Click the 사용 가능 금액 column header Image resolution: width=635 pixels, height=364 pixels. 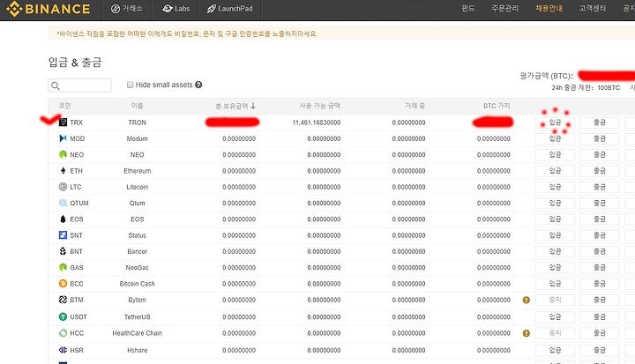pyautogui.click(x=319, y=106)
